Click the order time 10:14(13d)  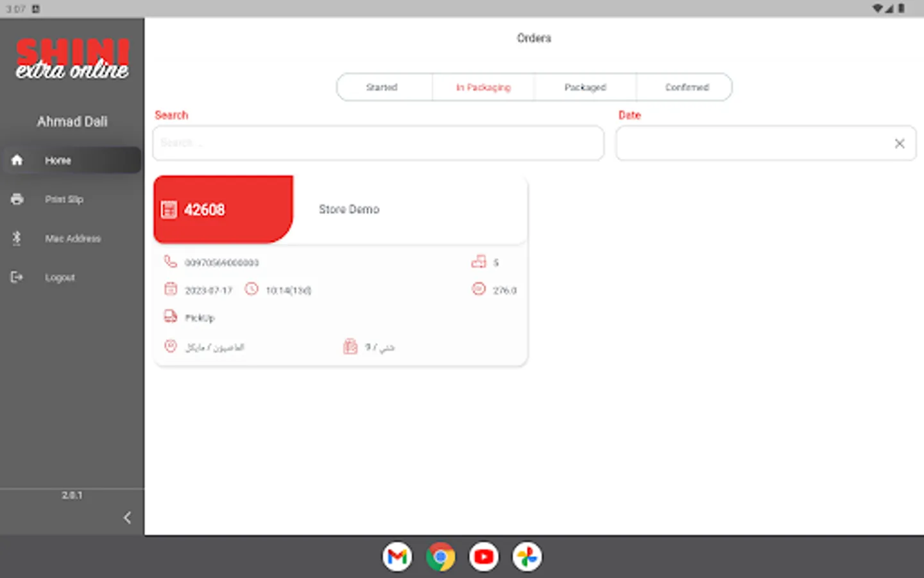click(x=289, y=290)
